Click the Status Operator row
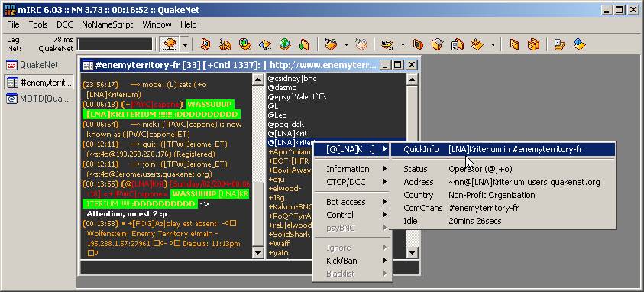This screenshot has height=292, width=644. [x=503, y=169]
